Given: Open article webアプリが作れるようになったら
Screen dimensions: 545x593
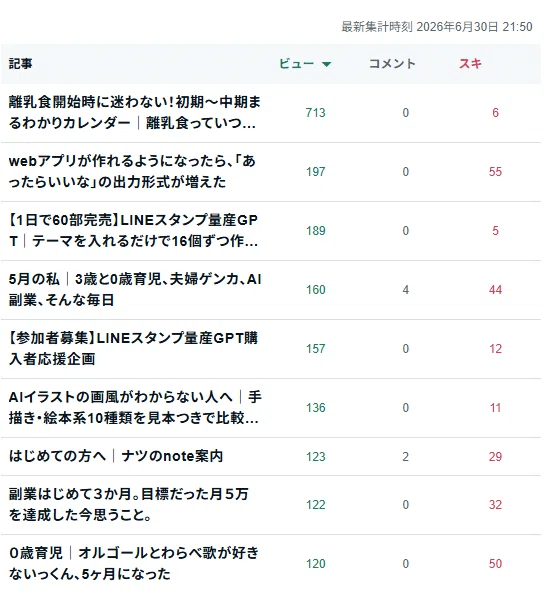Looking at the screenshot, I should pos(132,171).
